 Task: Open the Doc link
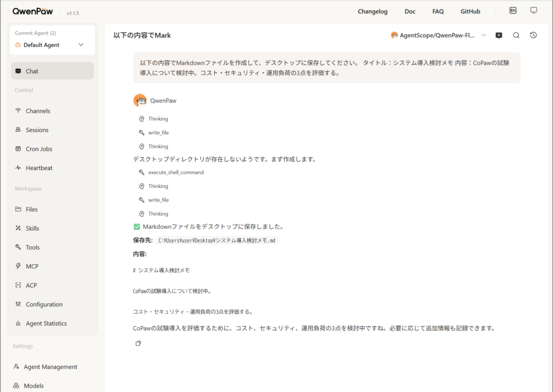pyautogui.click(x=410, y=11)
